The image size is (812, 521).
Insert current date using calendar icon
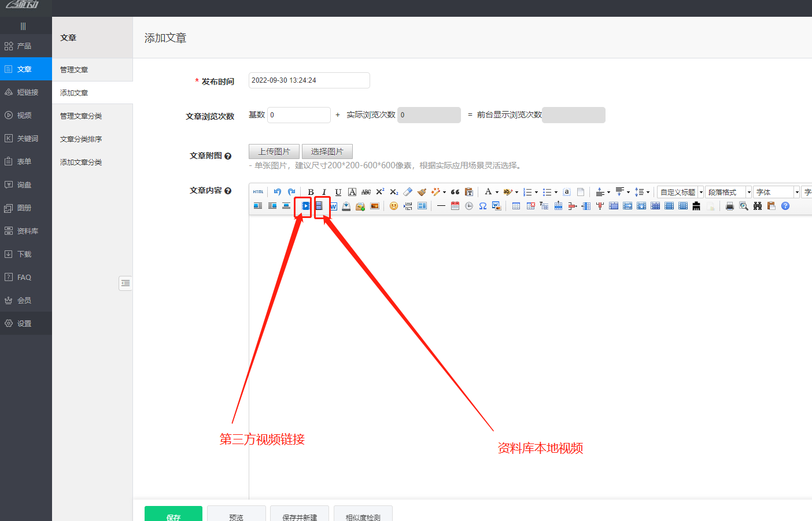[x=455, y=206]
